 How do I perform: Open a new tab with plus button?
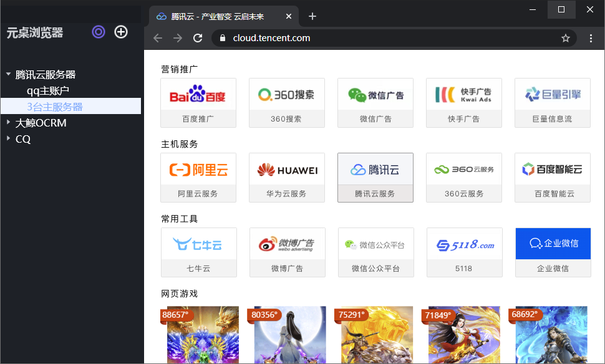[x=312, y=16]
